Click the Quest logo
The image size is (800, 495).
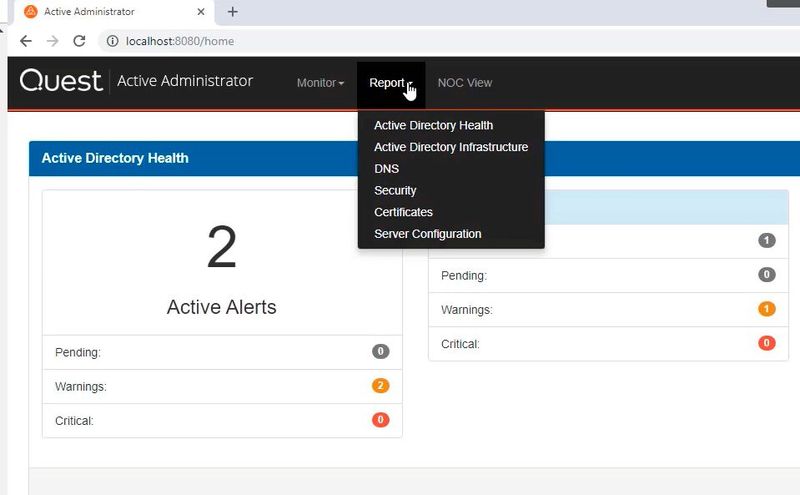(61, 82)
